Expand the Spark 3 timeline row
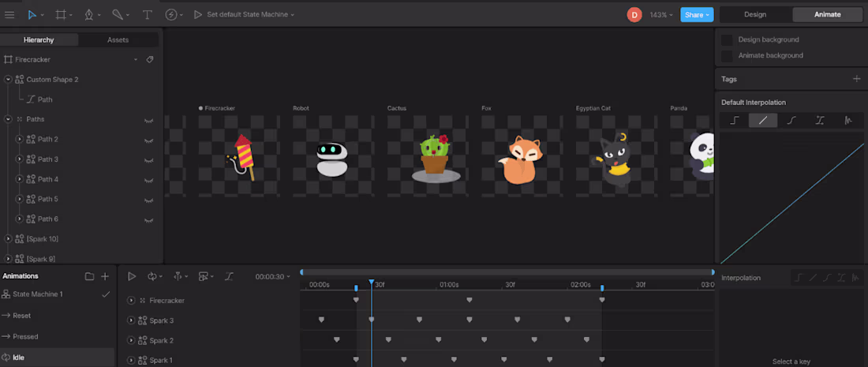868x367 pixels. click(x=131, y=320)
